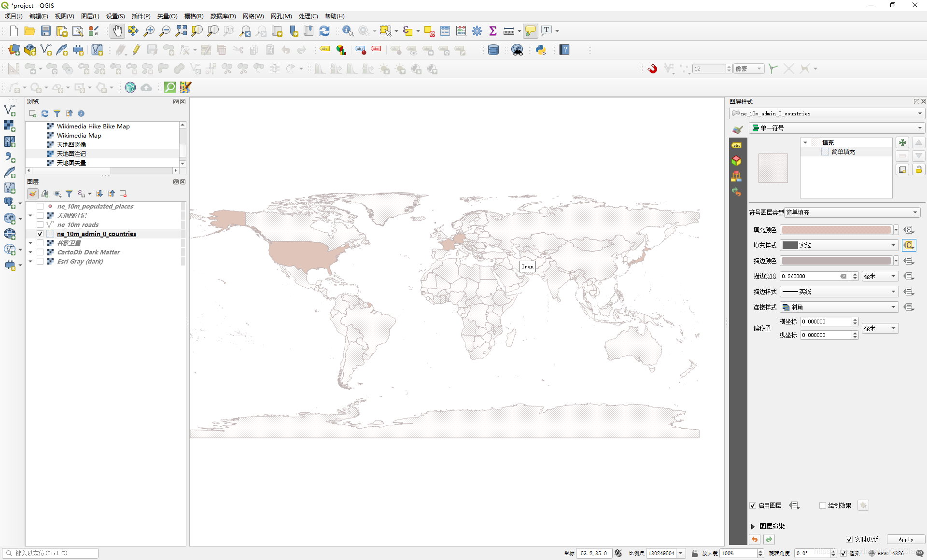Click the 填充颜色 color swatch
Viewport: 927px width, 560px height.
(x=836, y=230)
